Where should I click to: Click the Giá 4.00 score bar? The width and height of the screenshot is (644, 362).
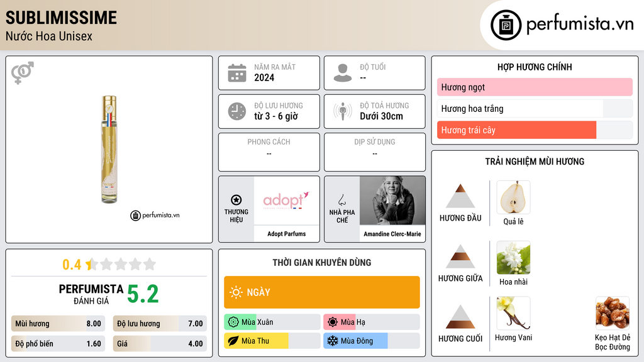[x=160, y=344]
